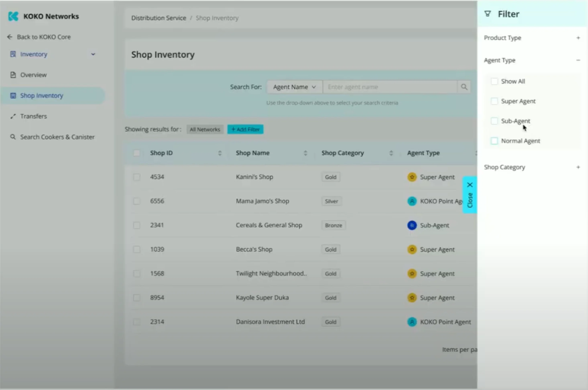Select row checkbox for shop 4534
588x390 pixels.
coord(136,177)
